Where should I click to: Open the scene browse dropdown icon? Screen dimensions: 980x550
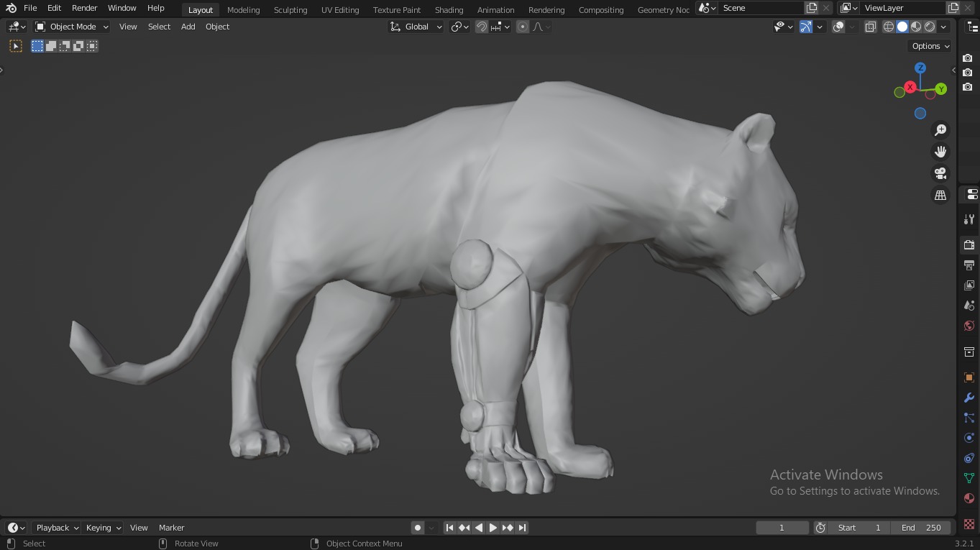[x=707, y=8]
